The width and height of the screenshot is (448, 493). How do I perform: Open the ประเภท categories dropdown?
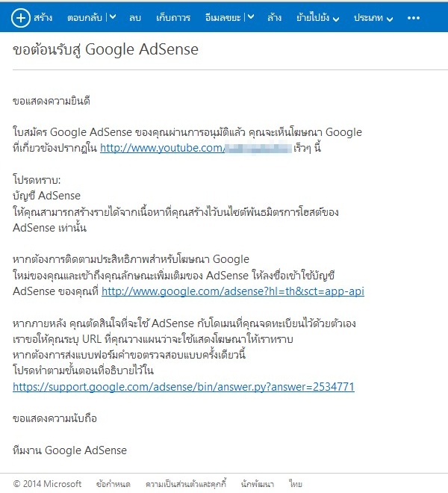point(373,18)
